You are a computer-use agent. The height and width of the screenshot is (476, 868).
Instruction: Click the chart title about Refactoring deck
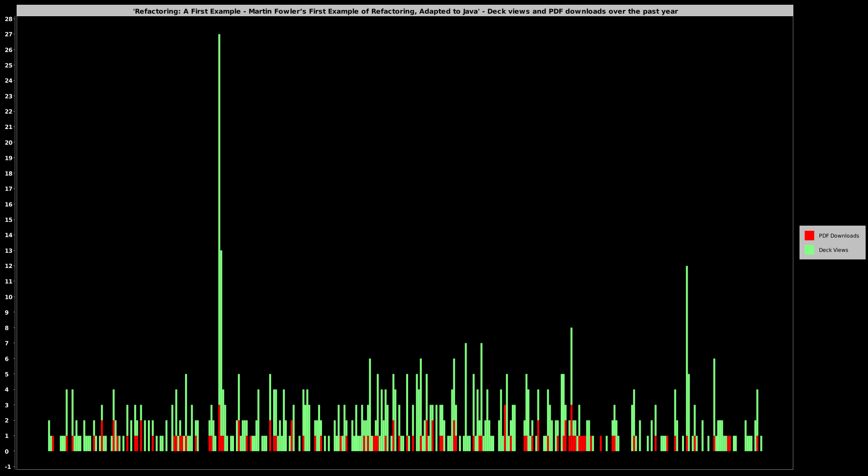[x=405, y=11]
